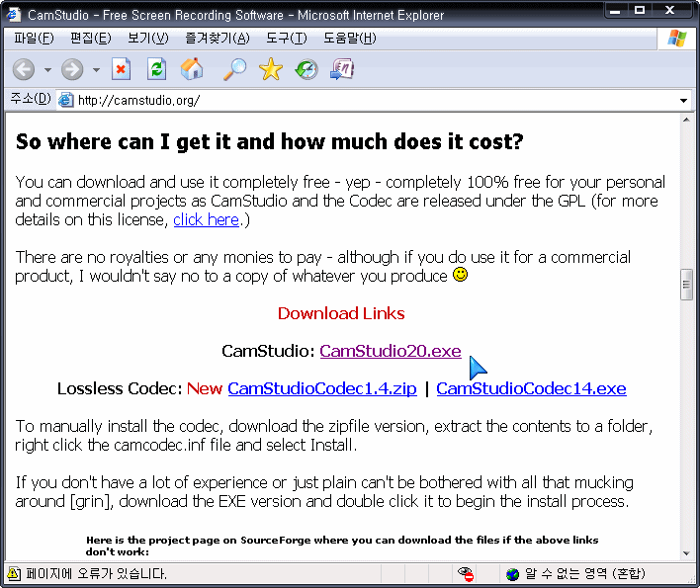Screen dimensions: 700x588
Task: Expand the Forward button history dropdown arrow
Action: pos(97,70)
